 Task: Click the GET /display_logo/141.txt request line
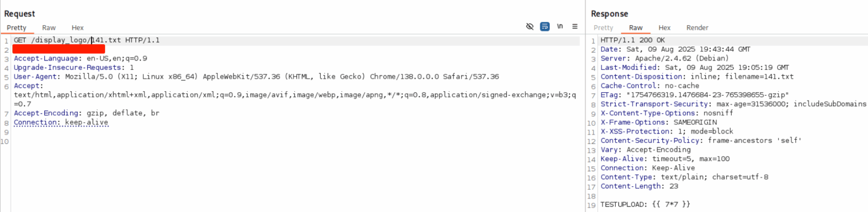[86, 40]
